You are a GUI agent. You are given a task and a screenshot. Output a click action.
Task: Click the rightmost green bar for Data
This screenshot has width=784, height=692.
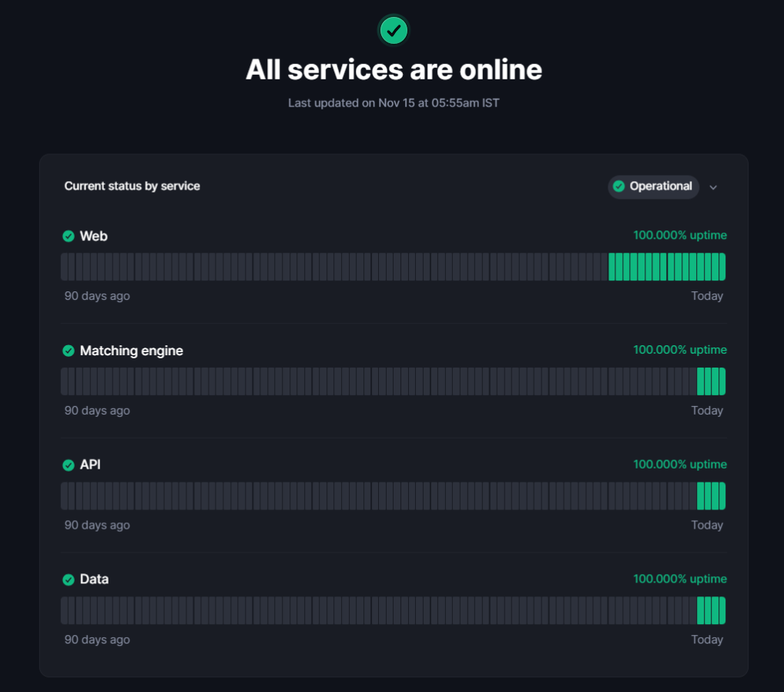coord(722,610)
